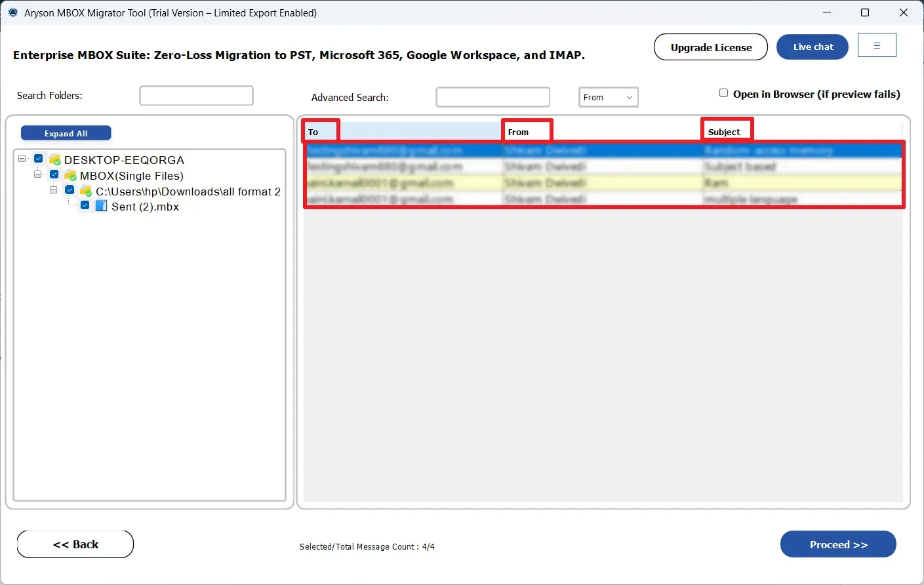Enable Open in Browser (if preview fails)
924x585 pixels.
(x=724, y=93)
